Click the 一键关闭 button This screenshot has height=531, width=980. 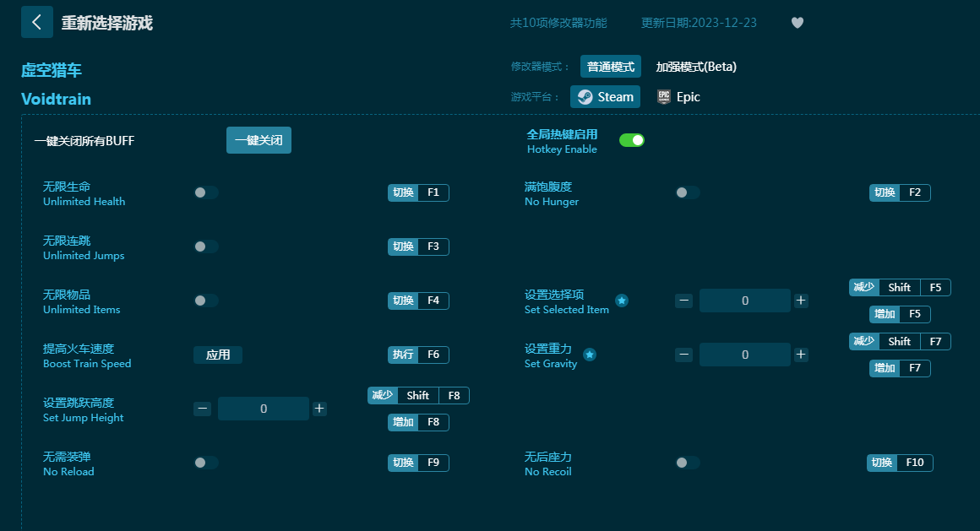coord(259,140)
